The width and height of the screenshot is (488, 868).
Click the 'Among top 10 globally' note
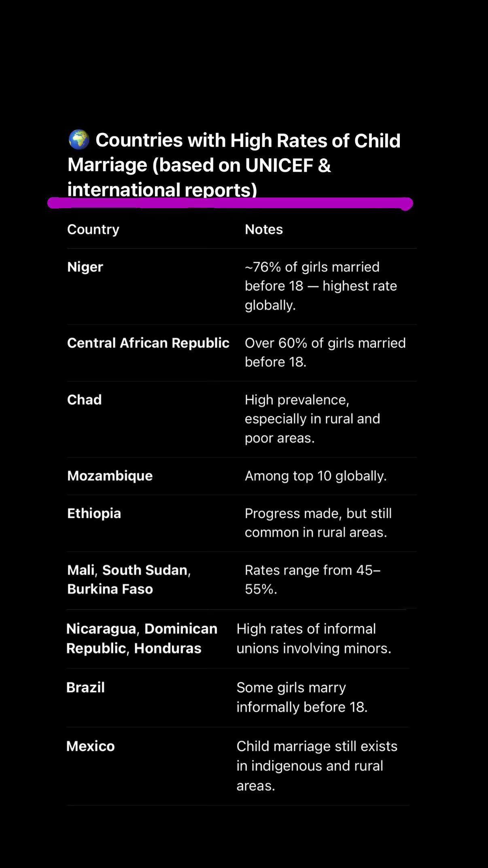[316, 476]
